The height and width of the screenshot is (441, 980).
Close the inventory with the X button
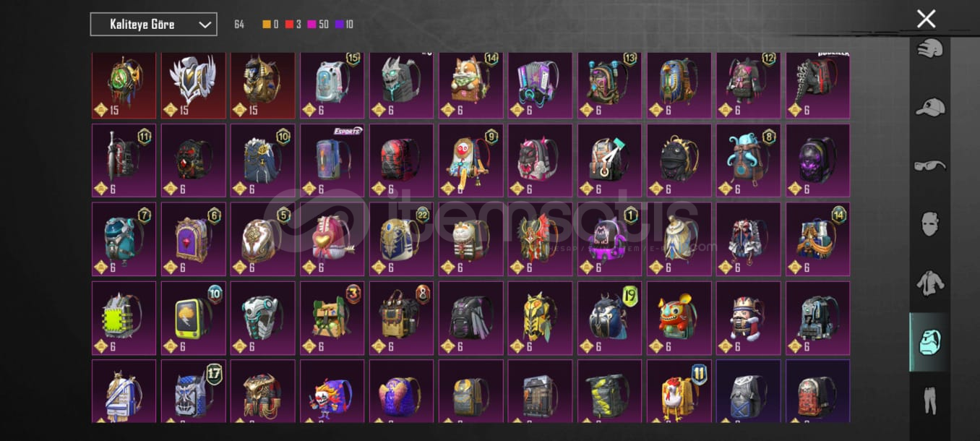tap(926, 20)
